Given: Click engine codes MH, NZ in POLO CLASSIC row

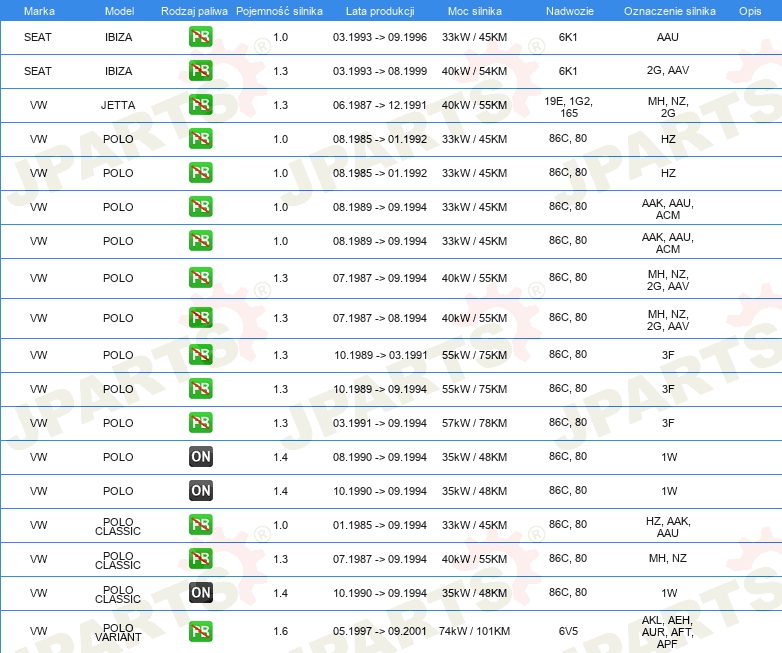Looking at the screenshot, I should coord(667,558).
